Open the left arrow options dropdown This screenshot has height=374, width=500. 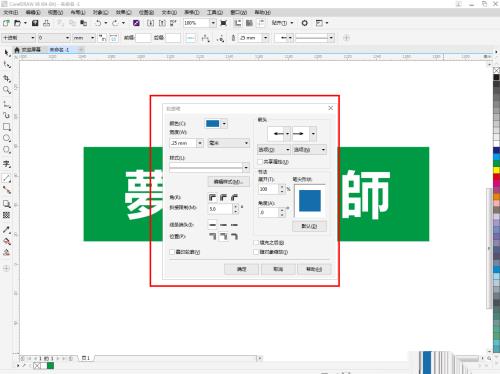[274, 150]
